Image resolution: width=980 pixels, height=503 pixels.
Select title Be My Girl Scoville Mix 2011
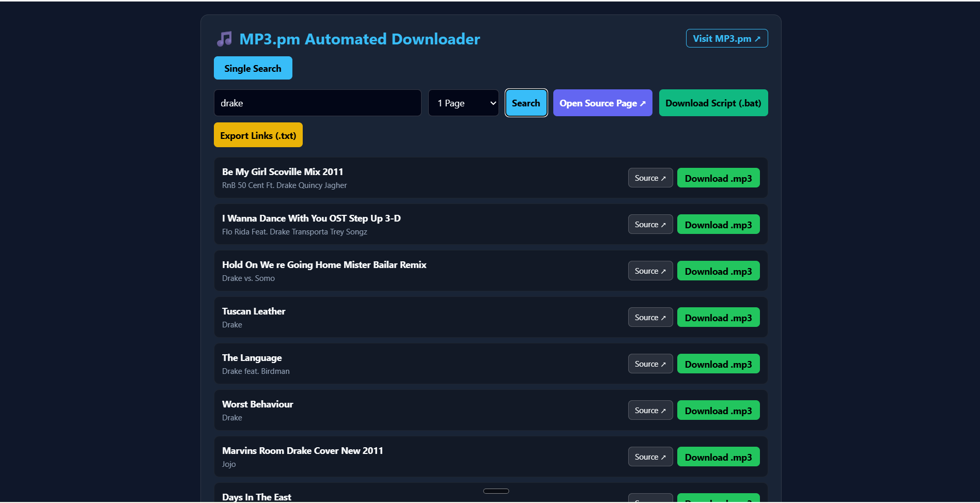pos(283,171)
